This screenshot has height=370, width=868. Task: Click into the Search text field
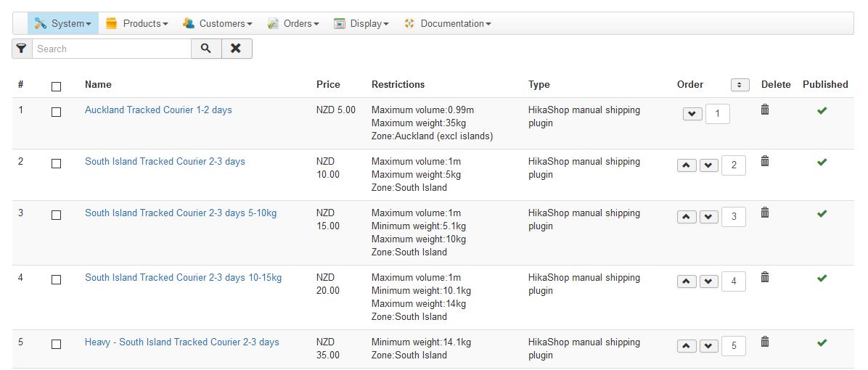(x=112, y=49)
